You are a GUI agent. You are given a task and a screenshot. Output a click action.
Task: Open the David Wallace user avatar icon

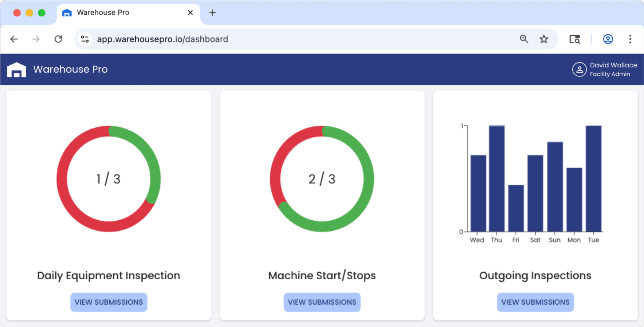click(579, 69)
